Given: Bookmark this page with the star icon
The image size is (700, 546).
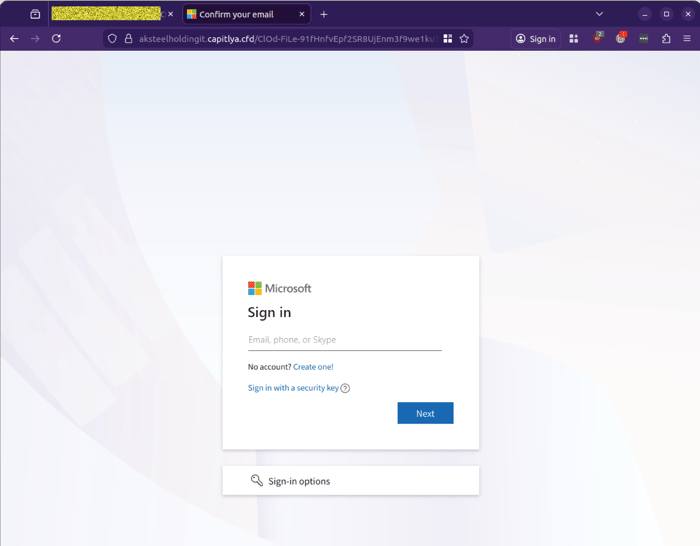Looking at the screenshot, I should 464,39.
